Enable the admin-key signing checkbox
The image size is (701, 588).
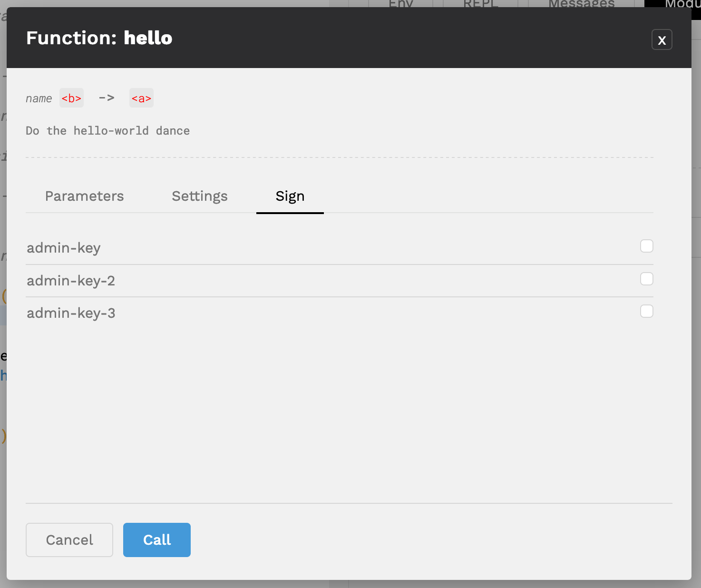pyautogui.click(x=646, y=246)
